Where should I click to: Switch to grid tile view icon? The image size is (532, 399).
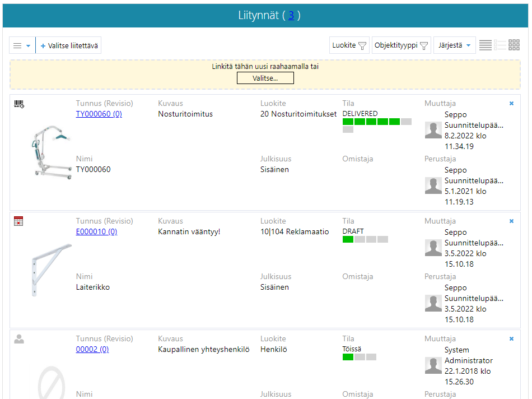click(x=514, y=45)
